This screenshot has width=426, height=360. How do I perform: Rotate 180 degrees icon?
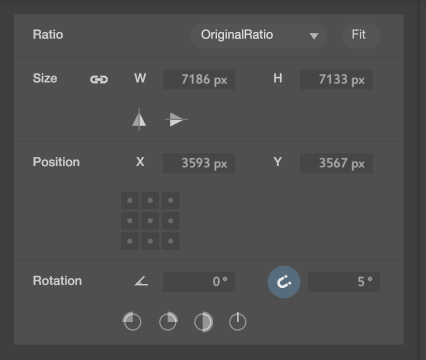point(203,322)
